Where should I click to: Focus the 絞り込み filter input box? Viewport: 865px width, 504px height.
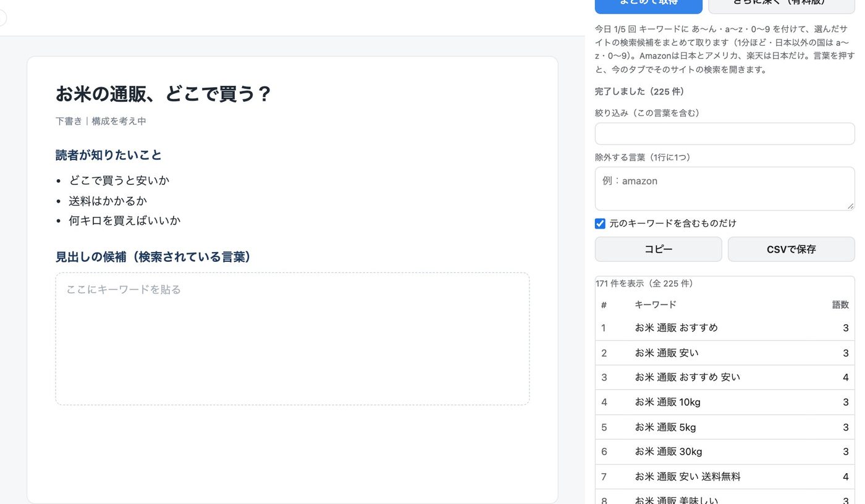725,133
